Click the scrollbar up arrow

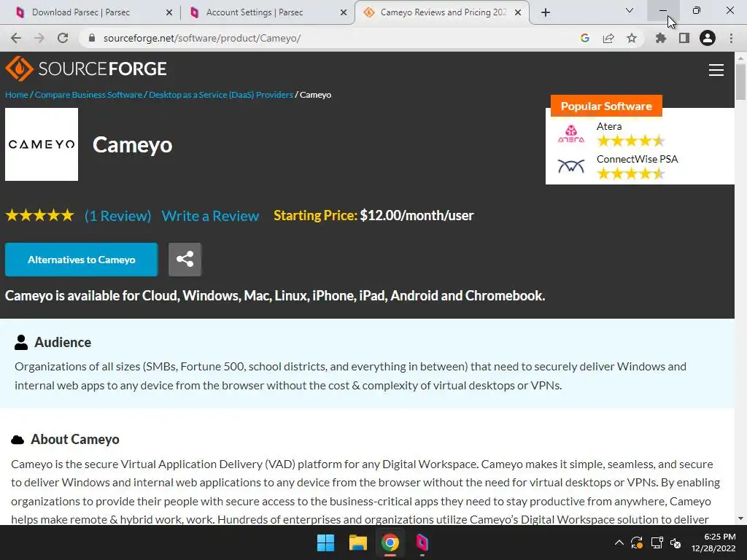[x=740, y=58]
